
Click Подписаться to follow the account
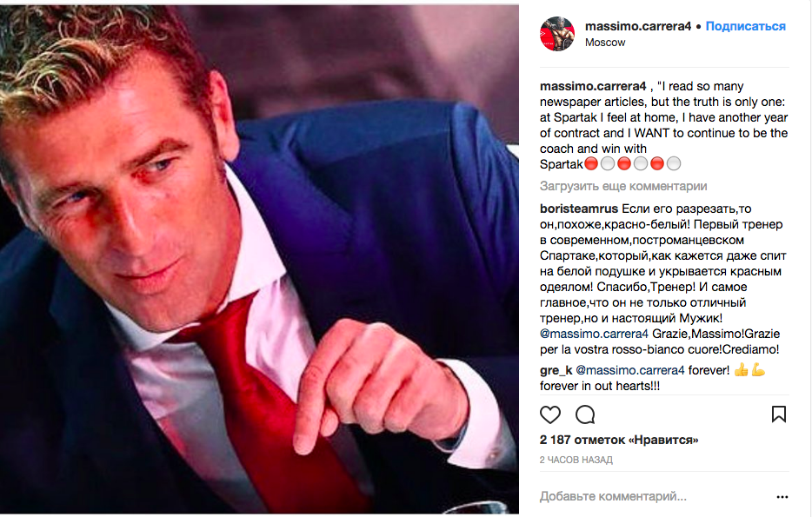(745, 26)
